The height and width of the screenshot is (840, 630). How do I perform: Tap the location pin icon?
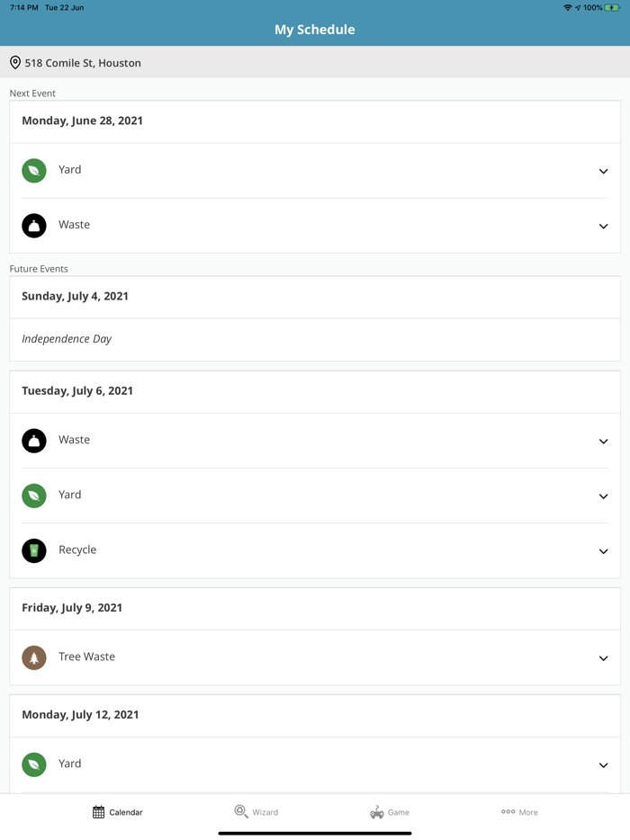point(15,63)
